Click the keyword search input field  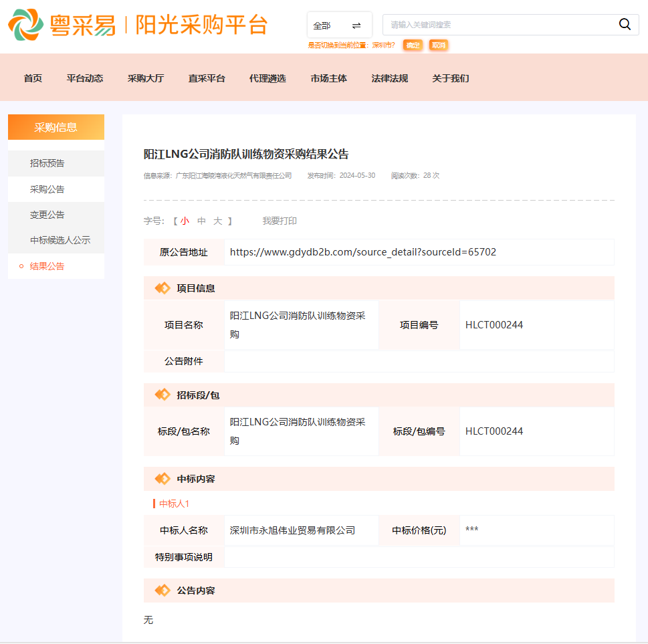coord(498,25)
